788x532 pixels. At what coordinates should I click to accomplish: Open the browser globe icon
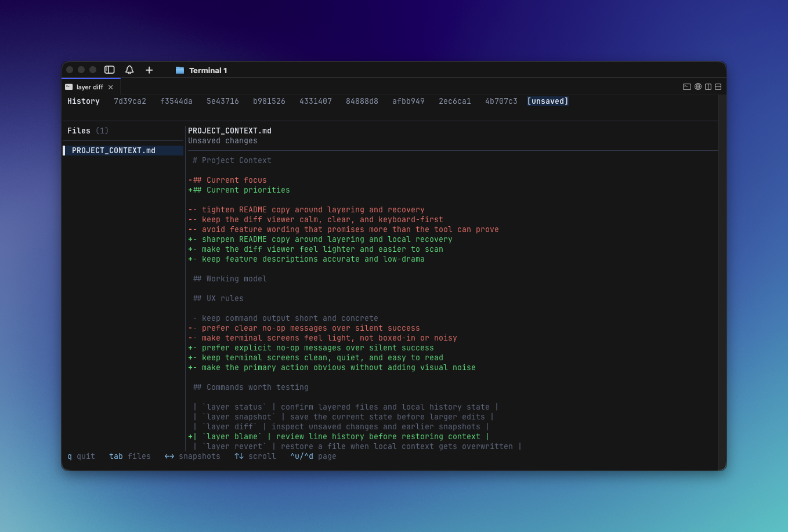click(698, 87)
